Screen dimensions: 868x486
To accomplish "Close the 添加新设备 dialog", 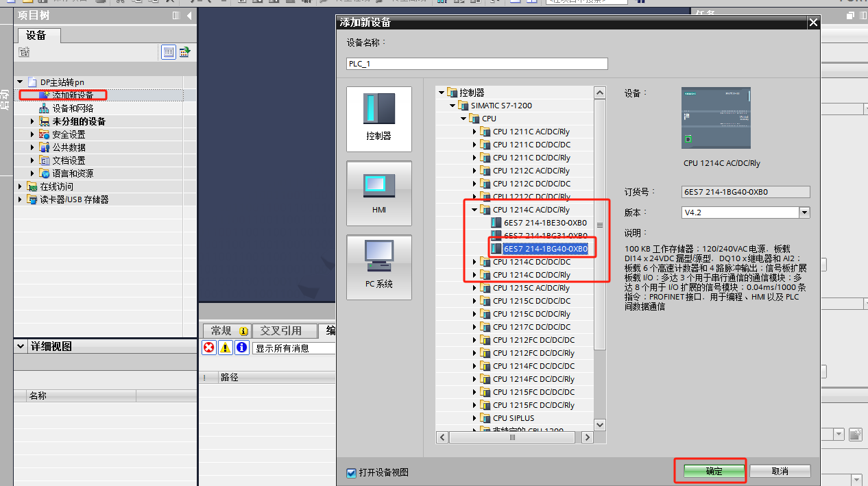I will [813, 23].
